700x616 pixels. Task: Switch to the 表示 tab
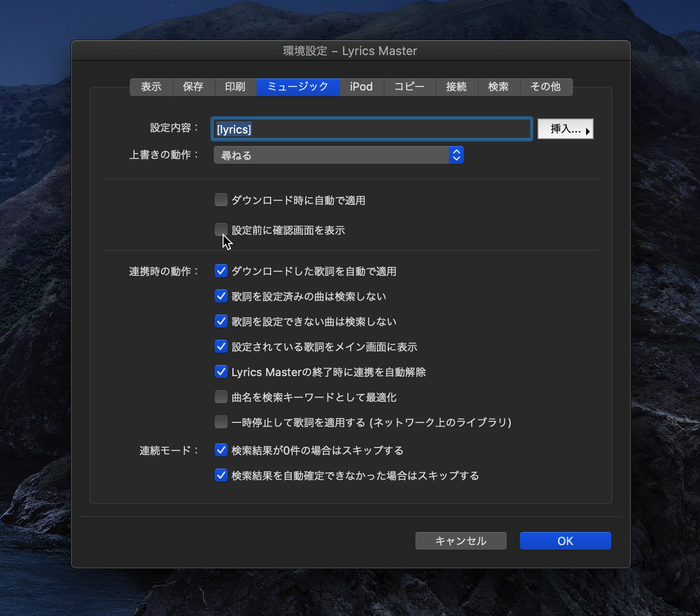click(151, 87)
